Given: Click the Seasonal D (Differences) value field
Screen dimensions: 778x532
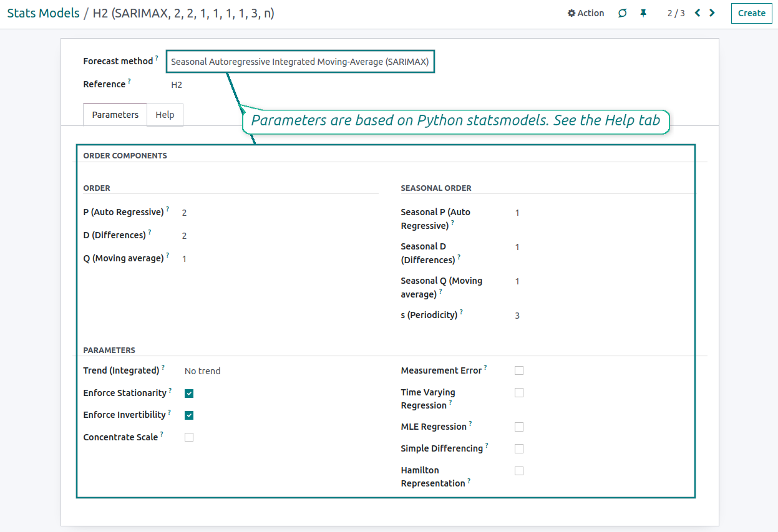Looking at the screenshot, I should [517, 247].
